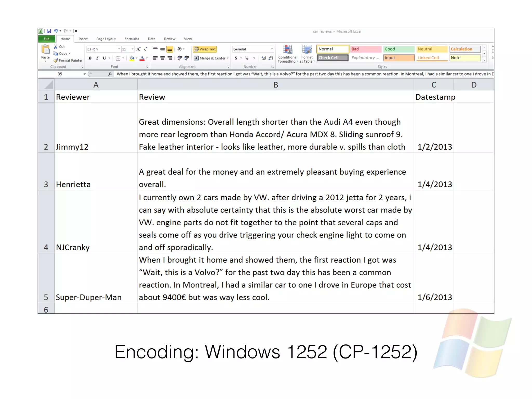Open the Orientation text rotation menu
The width and height of the screenshot is (532, 399).
(x=181, y=49)
